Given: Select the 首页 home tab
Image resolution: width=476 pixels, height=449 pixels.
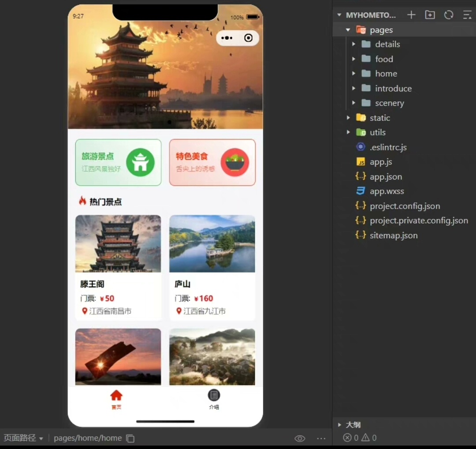Looking at the screenshot, I should click(x=116, y=399).
